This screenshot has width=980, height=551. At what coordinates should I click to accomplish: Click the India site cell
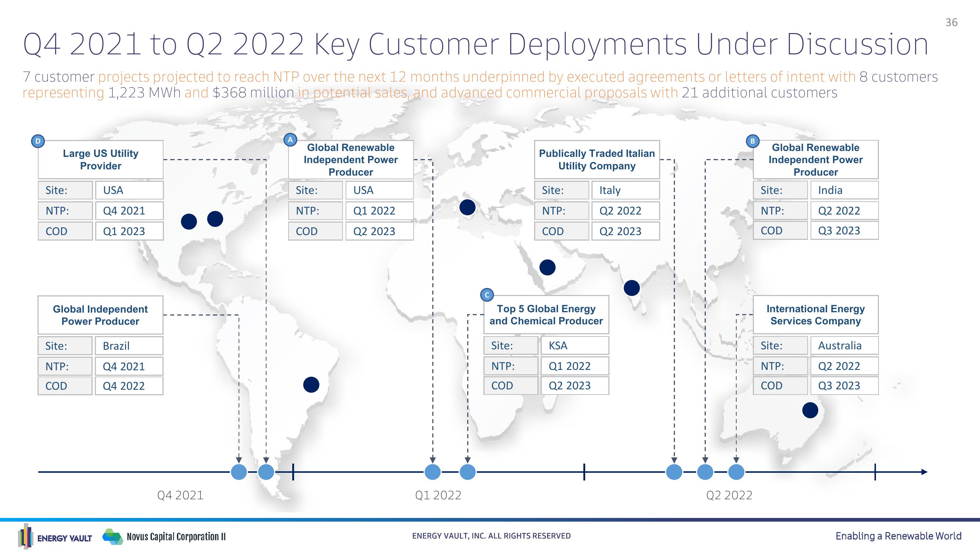coord(845,190)
